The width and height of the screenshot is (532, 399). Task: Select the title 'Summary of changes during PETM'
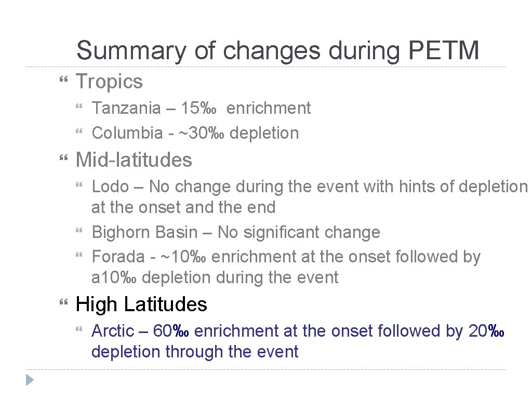[x=277, y=51]
